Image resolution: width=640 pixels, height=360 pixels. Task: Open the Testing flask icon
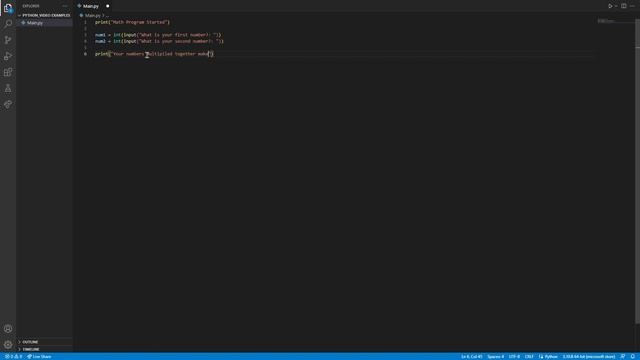(x=8, y=88)
